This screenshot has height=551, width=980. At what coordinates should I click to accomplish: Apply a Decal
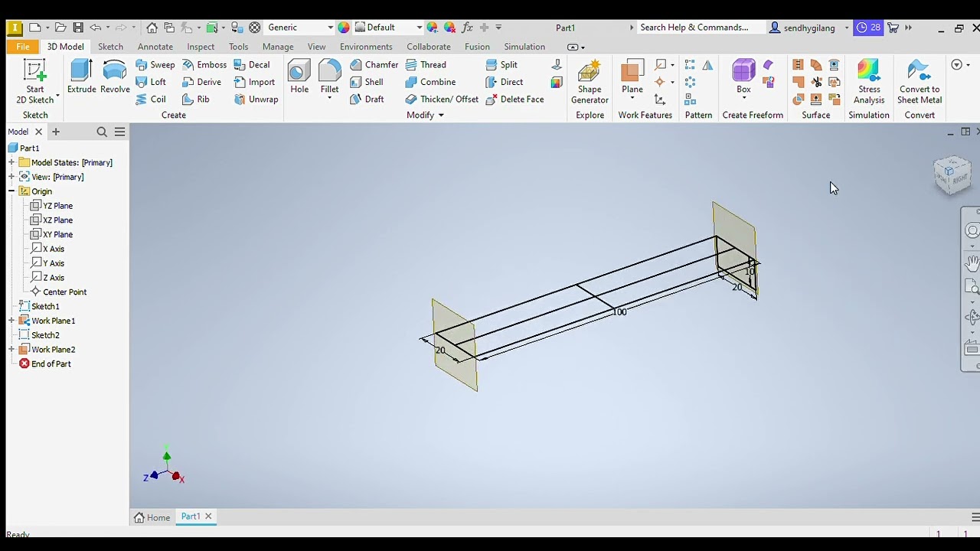252,65
